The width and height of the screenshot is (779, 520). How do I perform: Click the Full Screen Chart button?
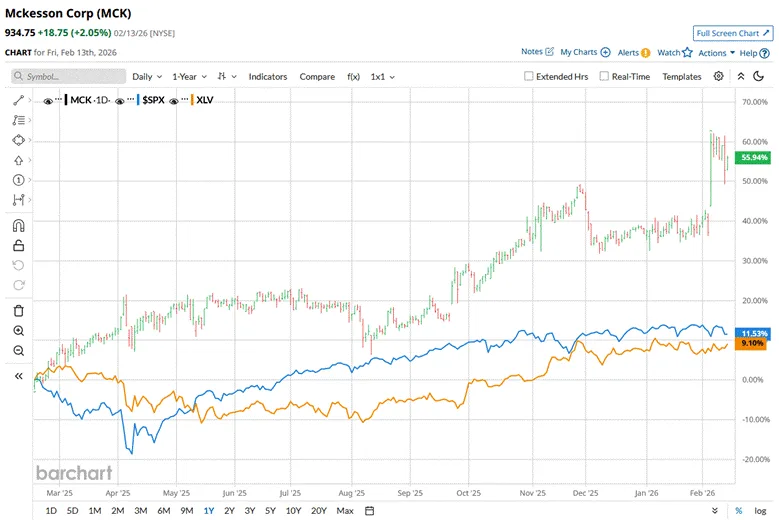733,33
